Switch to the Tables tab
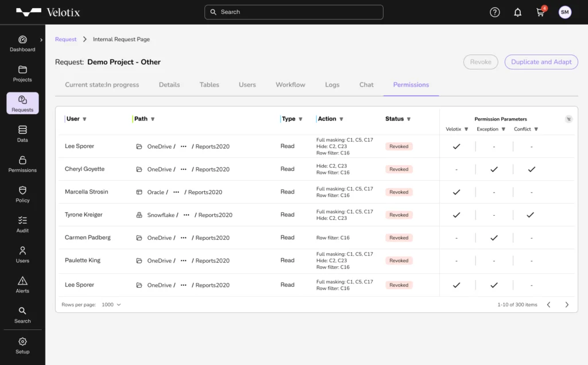Viewport: 588px width, 365px height. coord(209,85)
